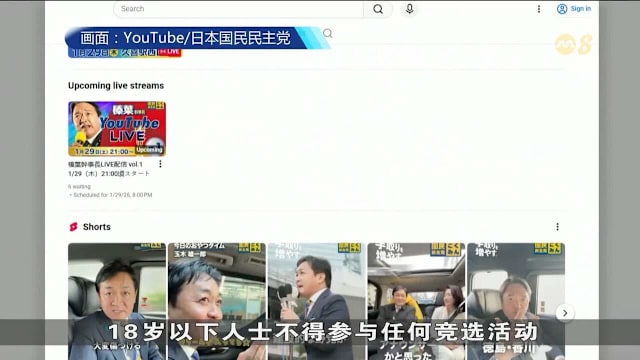Click the YouTube search input field
640x360 pixels.
[238, 9]
